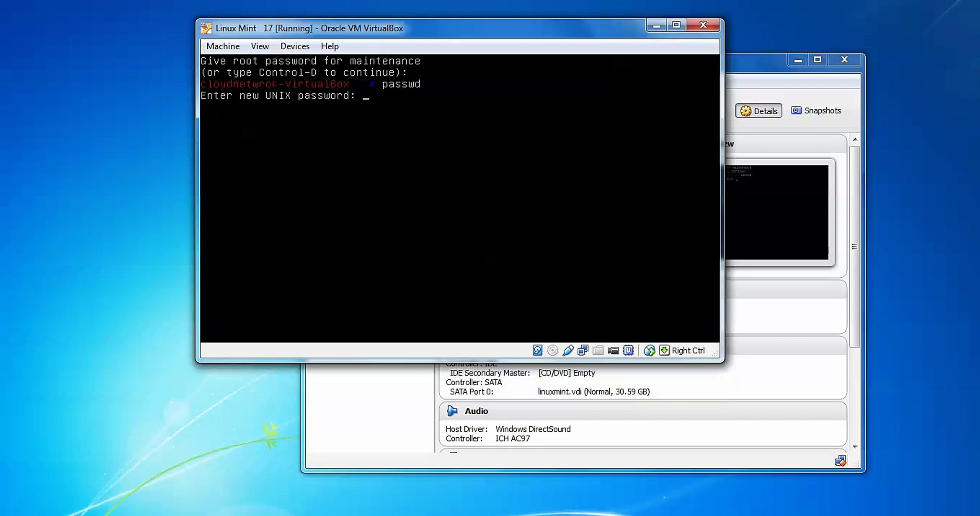
Task: Open the Devices menu
Action: click(295, 46)
